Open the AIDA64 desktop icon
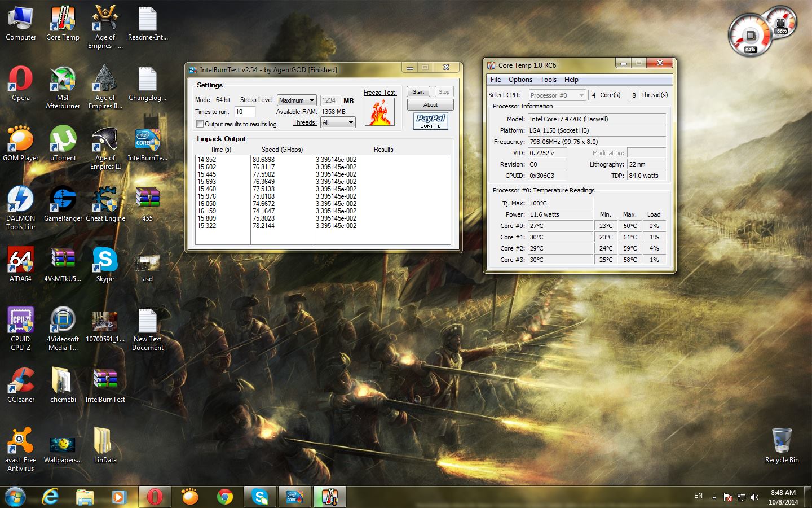 21,260
